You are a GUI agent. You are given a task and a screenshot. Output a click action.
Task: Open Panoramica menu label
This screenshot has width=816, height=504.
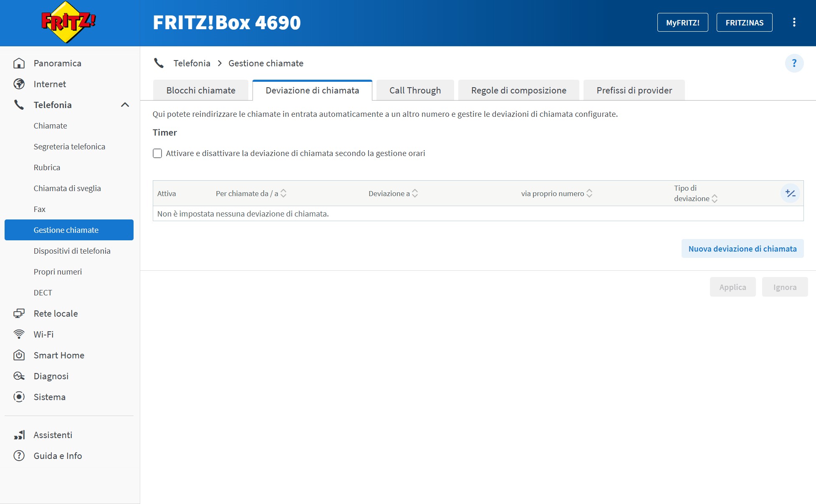[57, 63]
